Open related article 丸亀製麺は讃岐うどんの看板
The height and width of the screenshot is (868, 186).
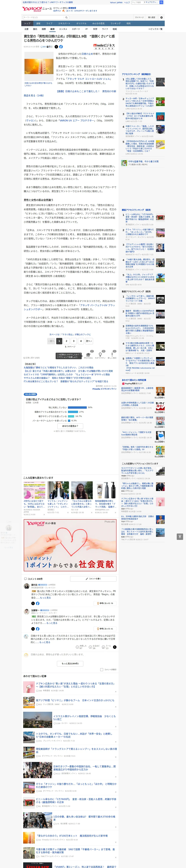pyautogui.click(x=58, y=368)
